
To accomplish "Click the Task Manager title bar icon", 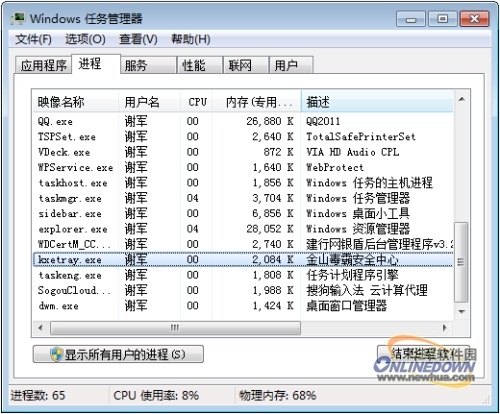I will 18,18.
